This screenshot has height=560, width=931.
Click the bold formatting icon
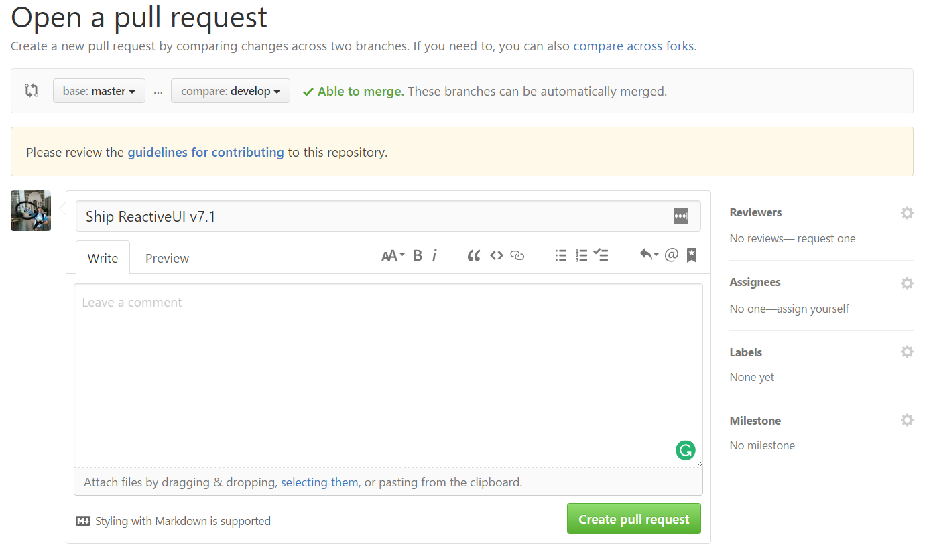click(418, 255)
